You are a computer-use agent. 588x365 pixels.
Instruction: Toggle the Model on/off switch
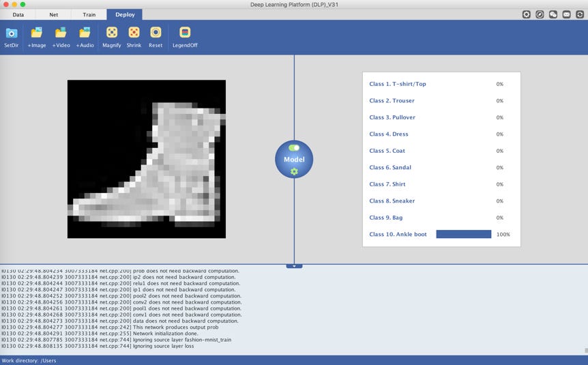295,148
